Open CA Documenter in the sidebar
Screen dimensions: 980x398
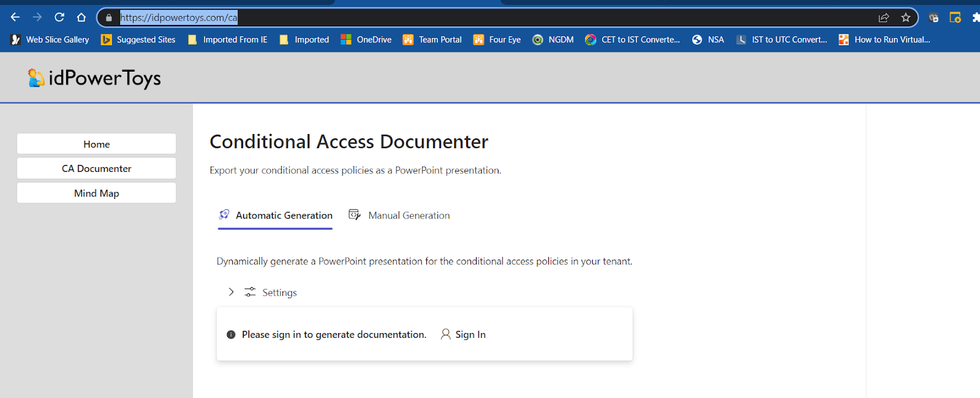pos(97,168)
